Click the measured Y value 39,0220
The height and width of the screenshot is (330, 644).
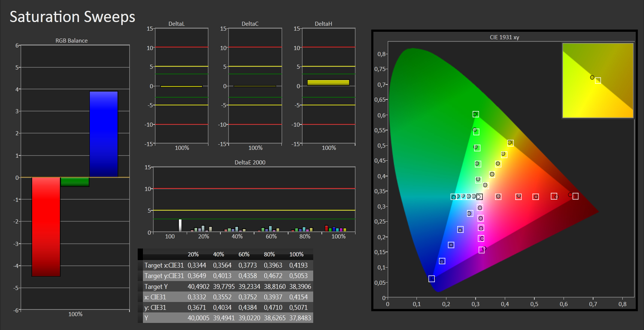(x=249, y=318)
